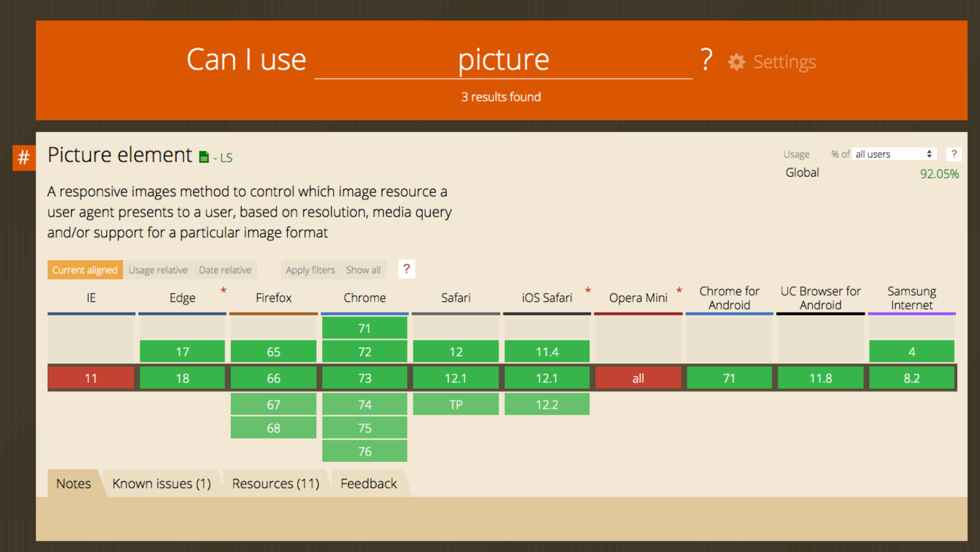Click the Apply filters button
Viewport: 980px width, 552px height.
tap(310, 270)
